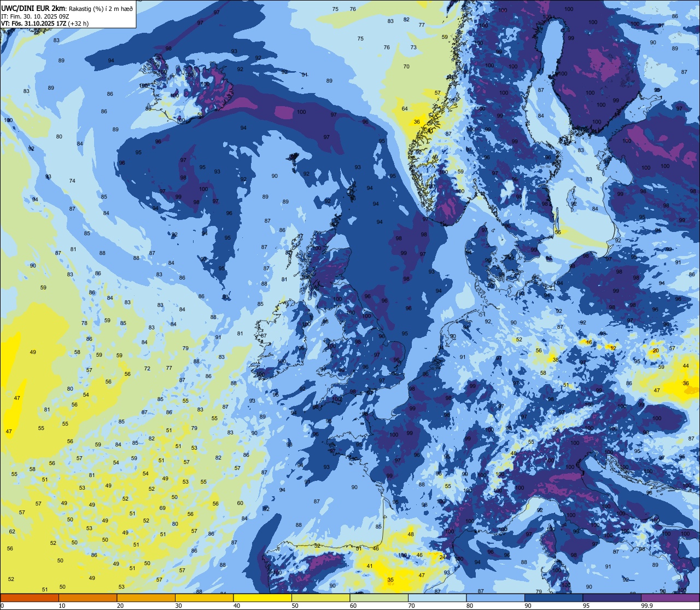
Task: Click the '41' humidity value on the map
Action: coord(370,566)
